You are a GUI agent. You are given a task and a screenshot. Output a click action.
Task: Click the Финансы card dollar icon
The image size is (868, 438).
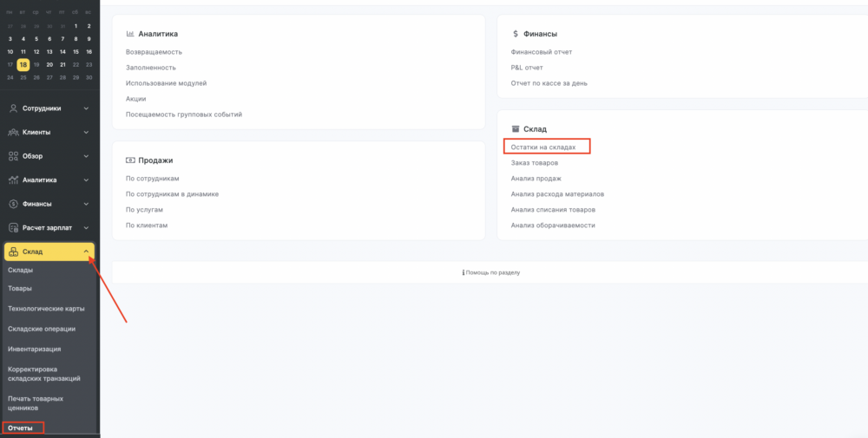tap(516, 34)
